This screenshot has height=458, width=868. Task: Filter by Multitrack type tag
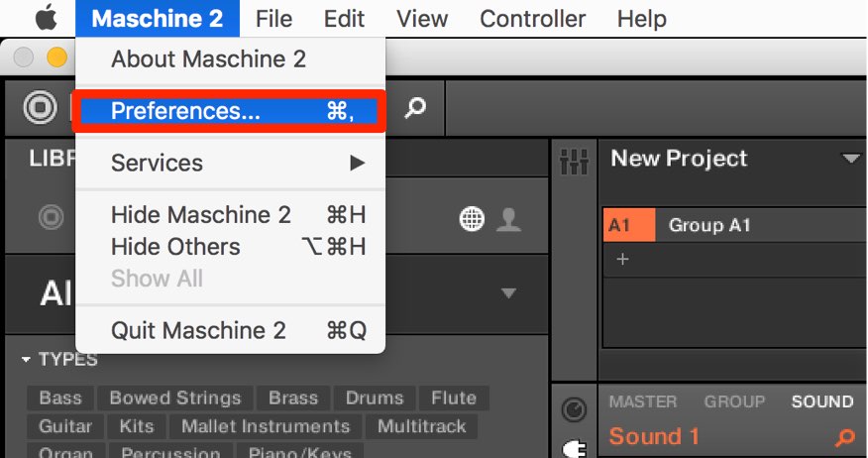[422, 426]
